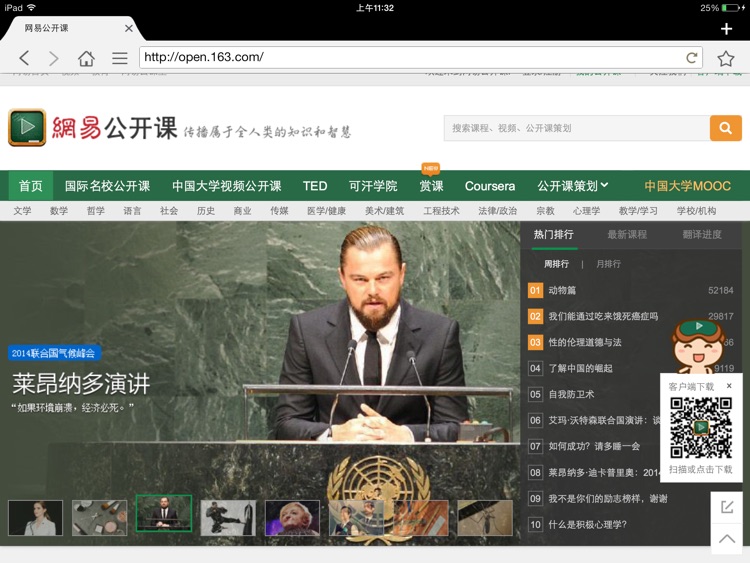Open the TED navigation item
The width and height of the screenshot is (750, 563).
pos(315,186)
